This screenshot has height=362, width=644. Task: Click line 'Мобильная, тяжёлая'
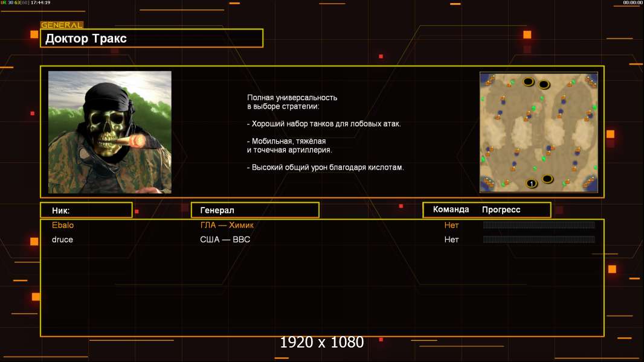tap(286, 141)
